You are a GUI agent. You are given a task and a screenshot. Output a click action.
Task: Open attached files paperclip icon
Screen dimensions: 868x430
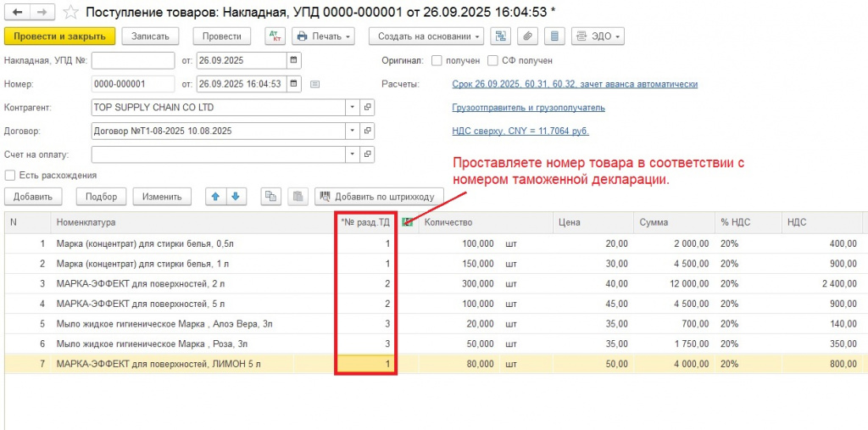tap(527, 36)
